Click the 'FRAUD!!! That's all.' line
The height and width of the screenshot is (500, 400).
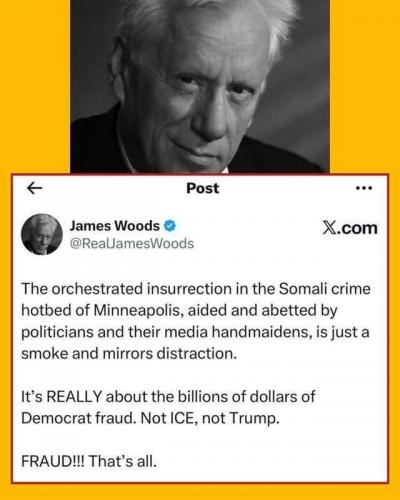pyautogui.click(x=89, y=461)
